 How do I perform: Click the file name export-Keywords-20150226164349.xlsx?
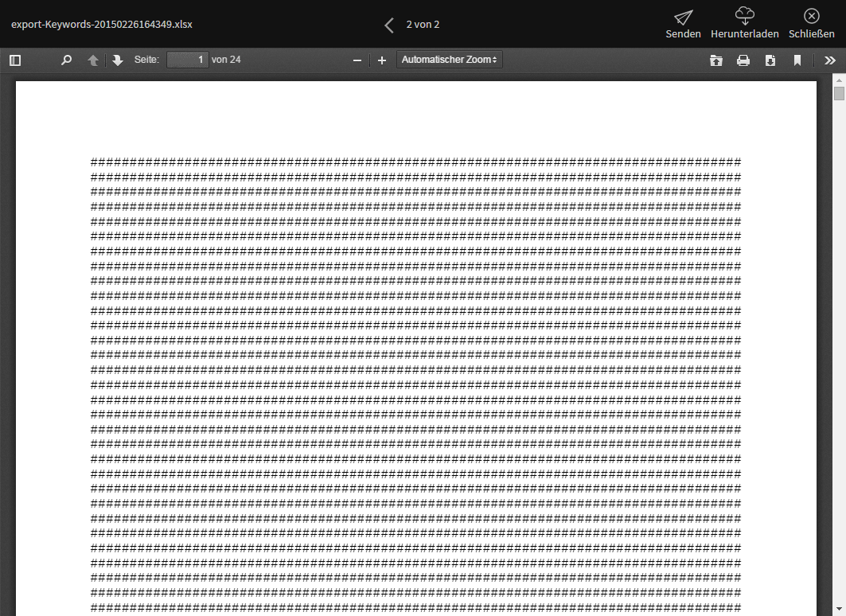(101, 24)
